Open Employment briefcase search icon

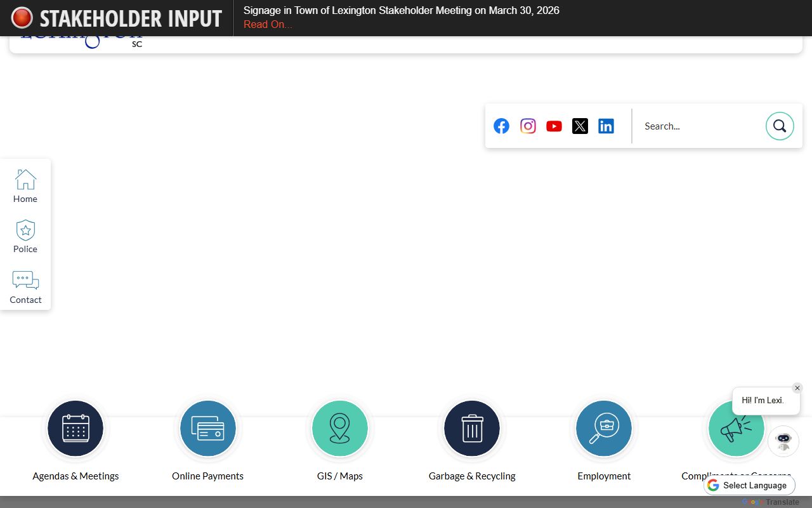point(604,429)
